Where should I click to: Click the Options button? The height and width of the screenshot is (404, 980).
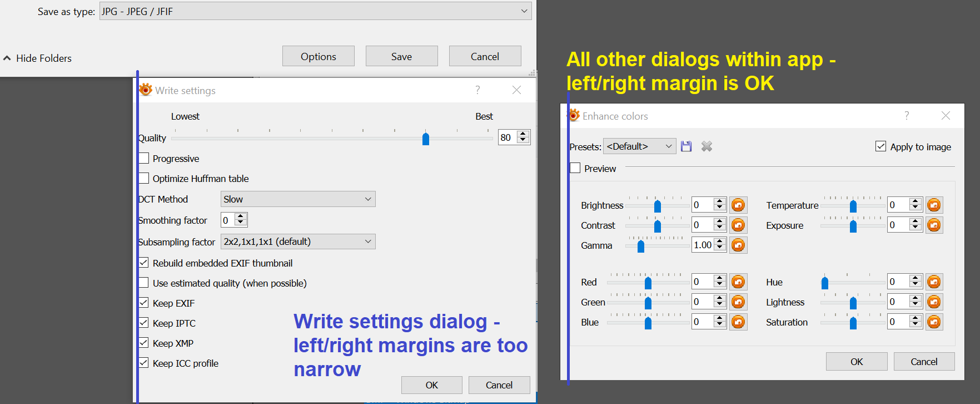[x=318, y=56]
